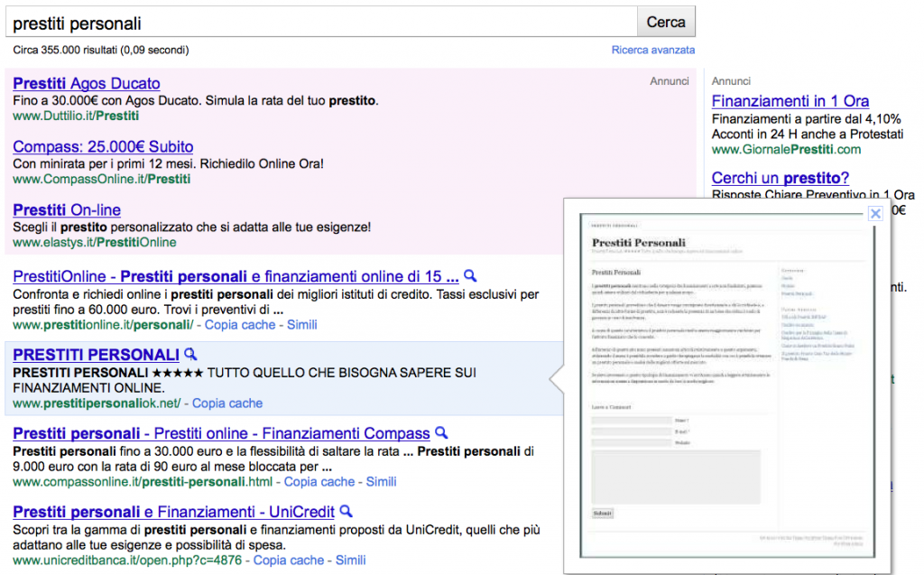Open the Compass: 25.000€ Subito ad
Image resolution: width=924 pixels, height=575 pixels.
(x=104, y=146)
